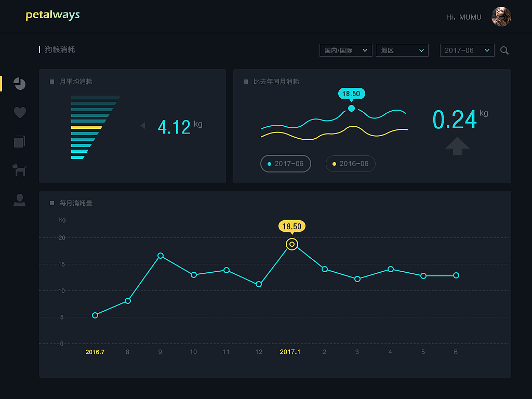Screen dimensions: 532x399
Task: Open the dog pets sidebar icon
Action: (19, 170)
